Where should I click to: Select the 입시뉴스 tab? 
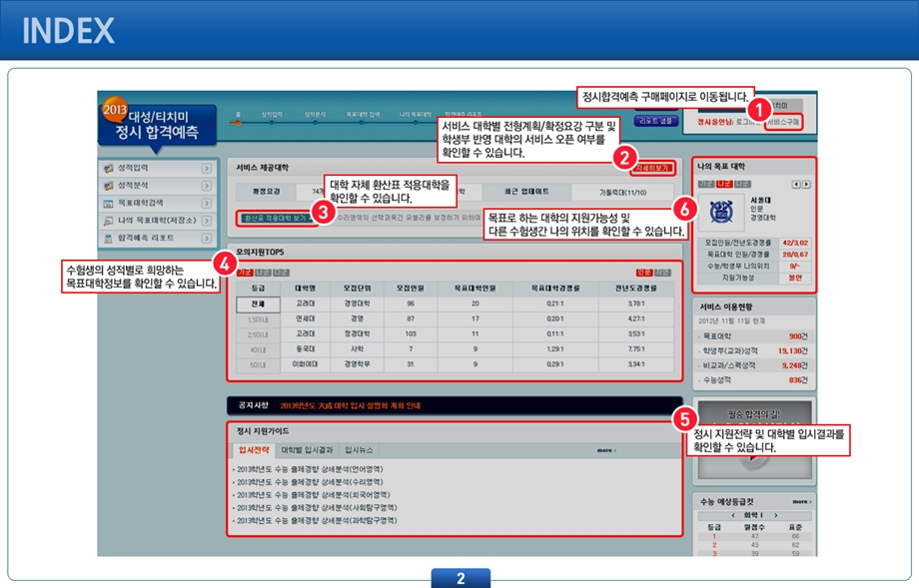click(359, 450)
